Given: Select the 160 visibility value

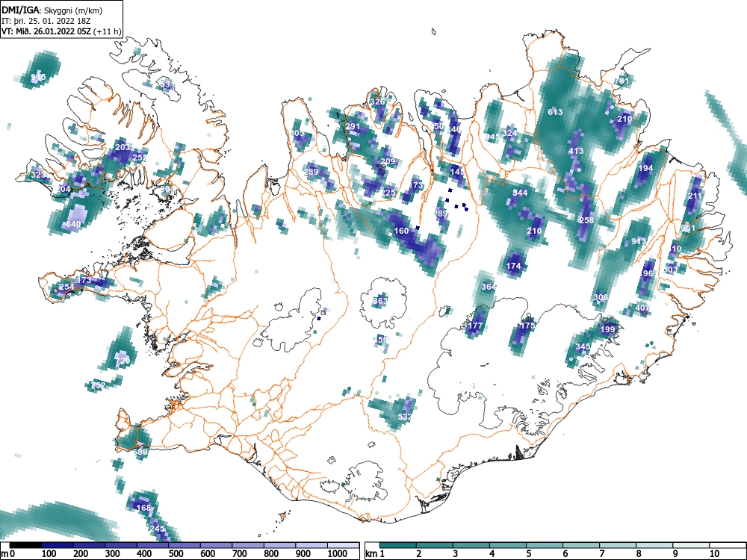Looking at the screenshot, I should click(401, 231).
